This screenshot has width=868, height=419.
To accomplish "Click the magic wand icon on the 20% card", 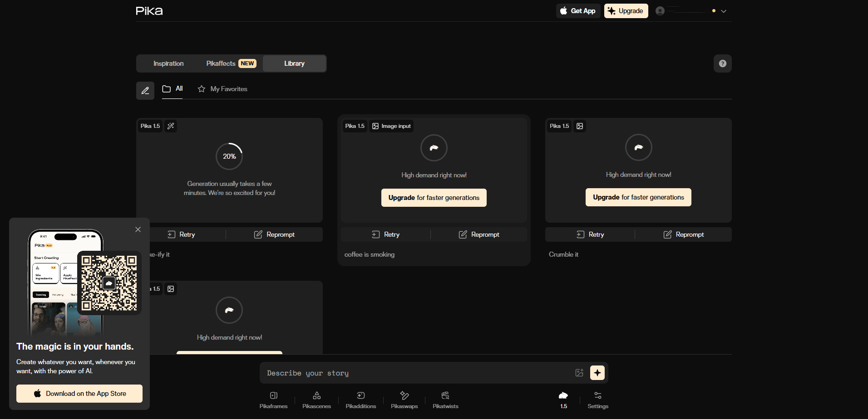I will 171,126.
